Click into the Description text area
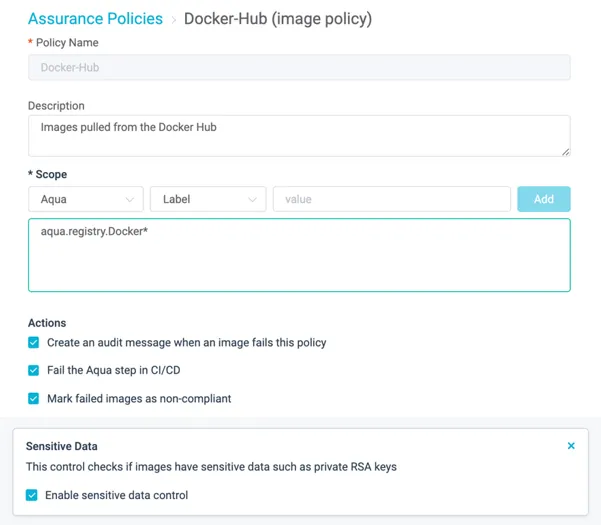Viewport: 601px width, 525px height. pyautogui.click(x=299, y=136)
